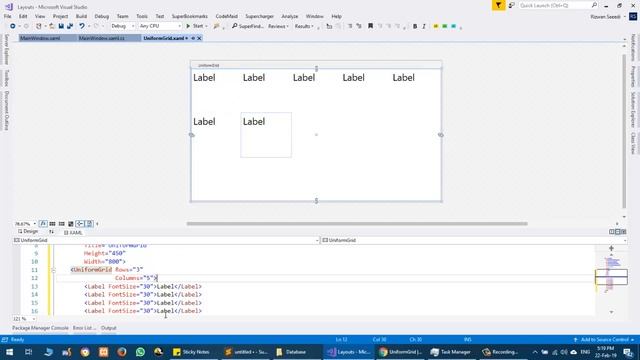640x360 pixels.
Task: Click the yellow notifications filter icon
Action: (498, 5)
